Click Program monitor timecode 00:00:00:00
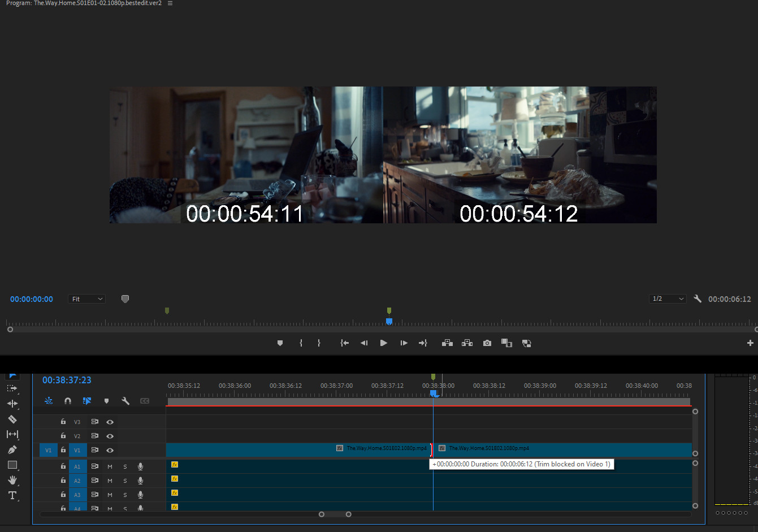The width and height of the screenshot is (758, 532). point(32,299)
